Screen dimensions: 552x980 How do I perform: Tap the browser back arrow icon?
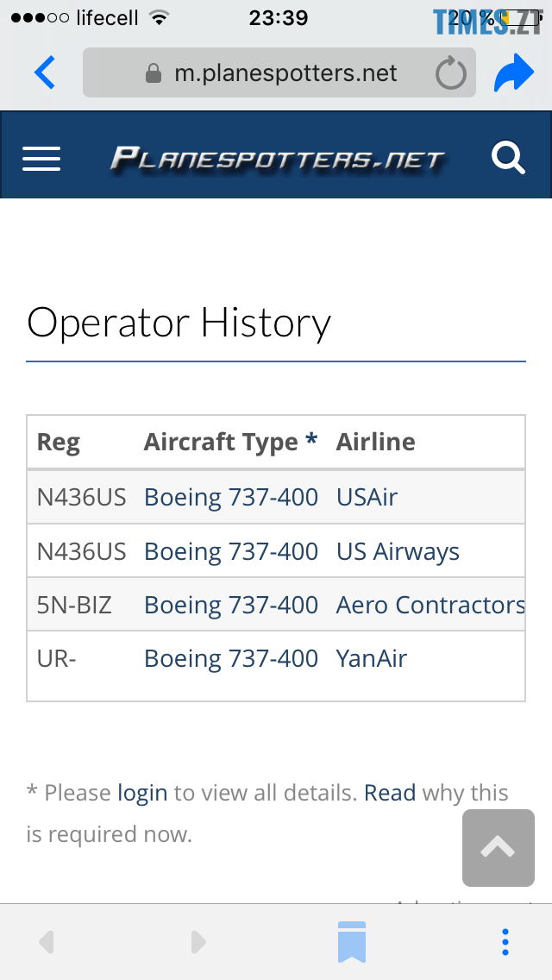(45, 73)
